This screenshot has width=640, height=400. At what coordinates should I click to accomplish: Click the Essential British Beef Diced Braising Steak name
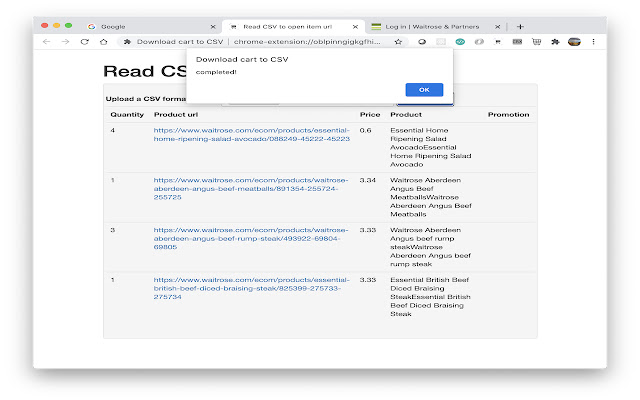point(430,297)
